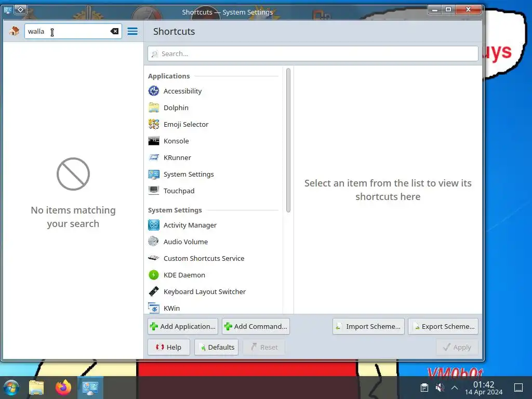The height and width of the screenshot is (399, 532).
Task: Click the clock showing 01:42
Action: (x=484, y=384)
